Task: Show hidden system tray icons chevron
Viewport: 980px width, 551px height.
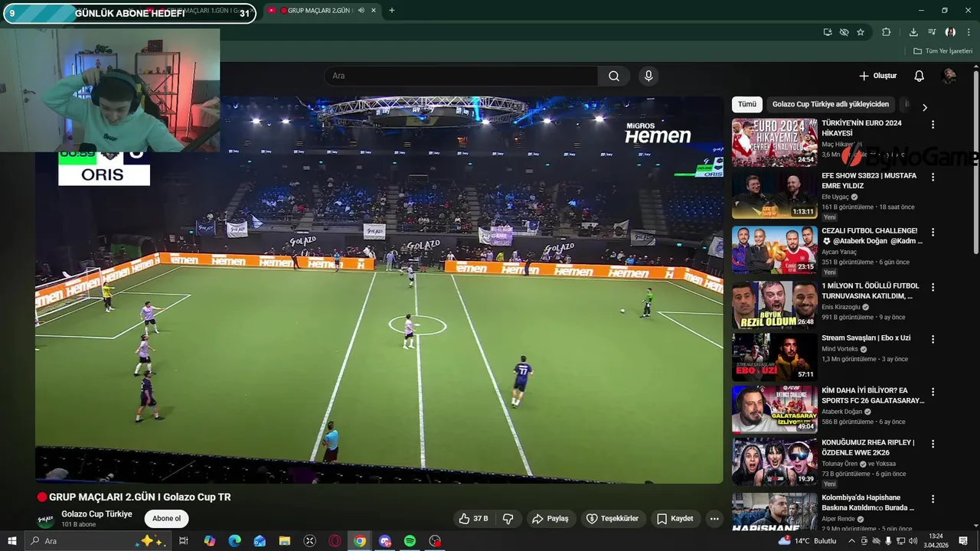Action: [x=851, y=541]
